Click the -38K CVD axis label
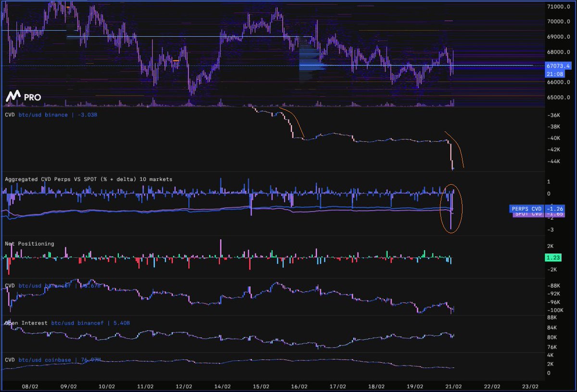577x392 pixels. [x=553, y=127]
